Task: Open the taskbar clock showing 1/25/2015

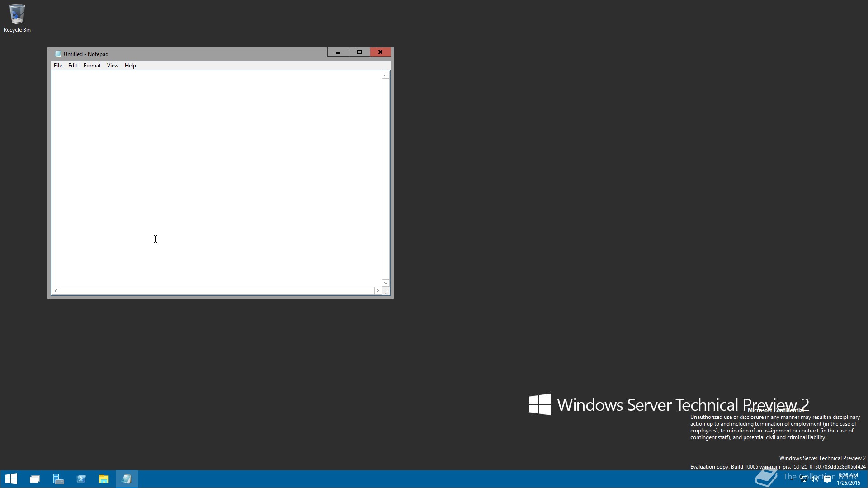Action: [x=848, y=479]
